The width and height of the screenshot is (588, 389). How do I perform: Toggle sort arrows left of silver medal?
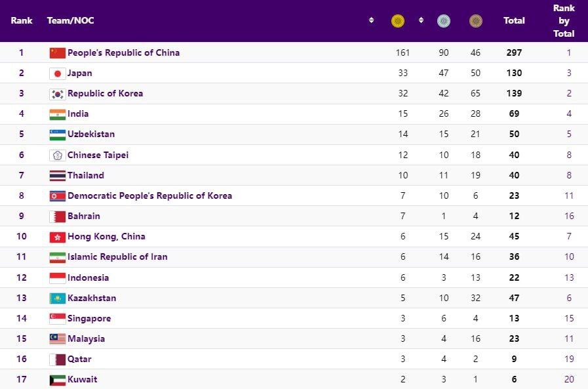pyautogui.click(x=421, y=21)
